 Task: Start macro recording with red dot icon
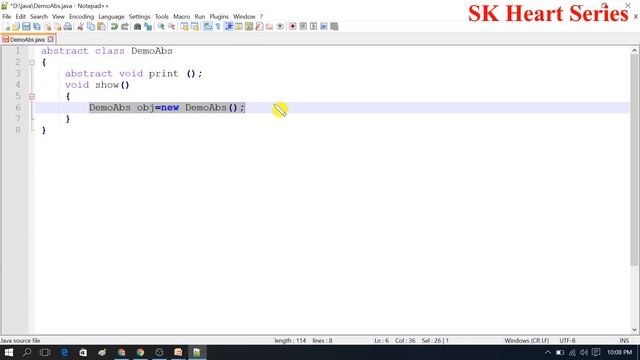[x=293, y=27]
